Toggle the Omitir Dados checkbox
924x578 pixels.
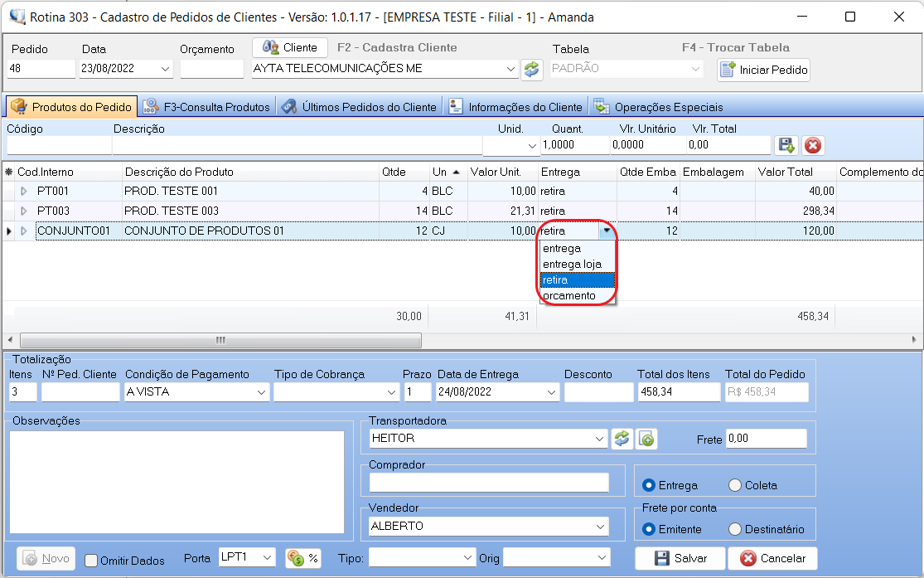click(91, 561)
